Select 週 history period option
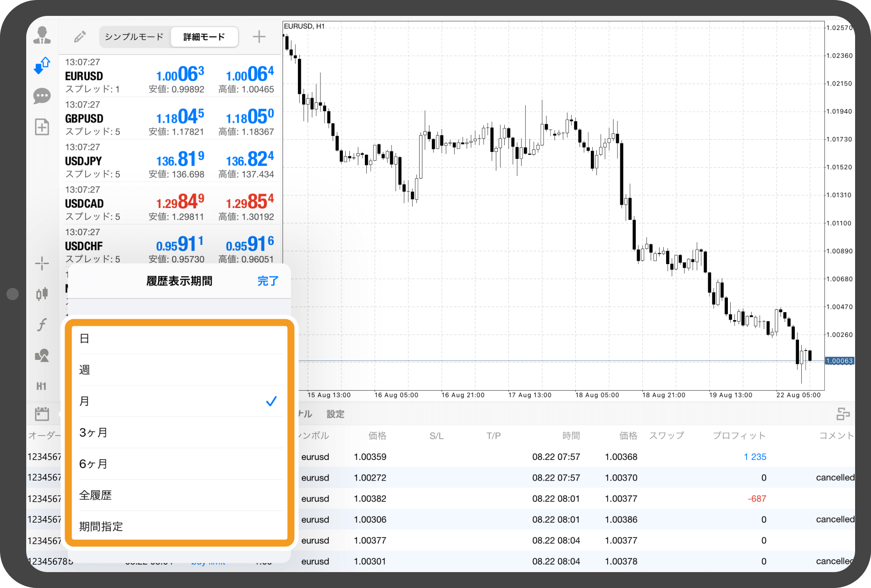The width and height of the screenshot is (871, 588). 178,370
